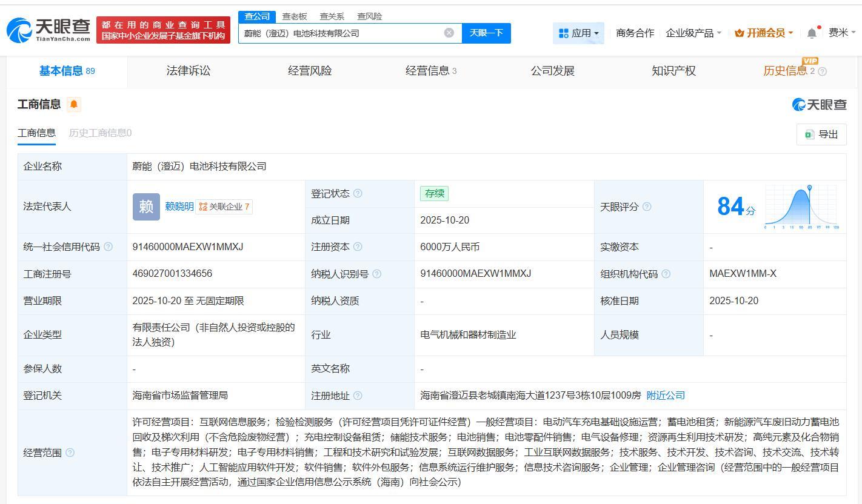Image resolution: width=862 pixels, height=504 pixels.
Task: Click the Tianyancha logo at top left
Action: tap(47, 27)
